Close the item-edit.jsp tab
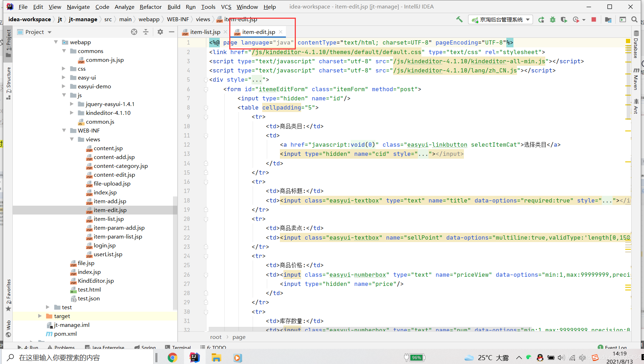 point(281,32)
